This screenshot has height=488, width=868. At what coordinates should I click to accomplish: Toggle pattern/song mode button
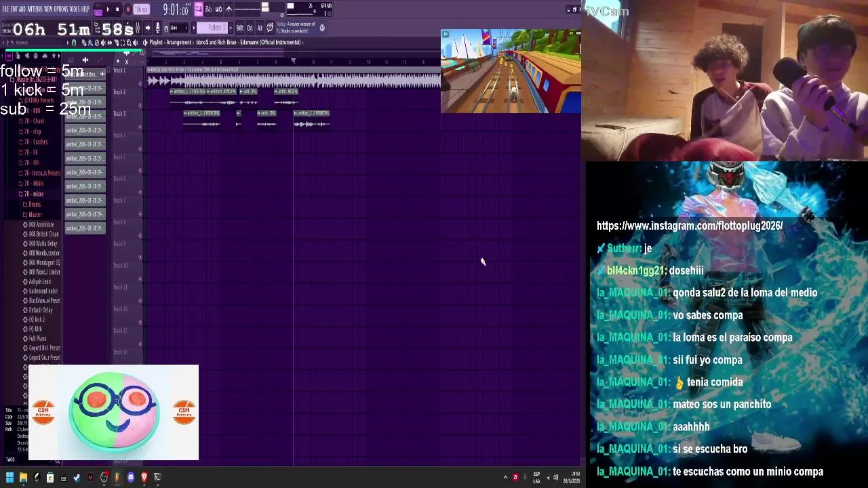98,10
